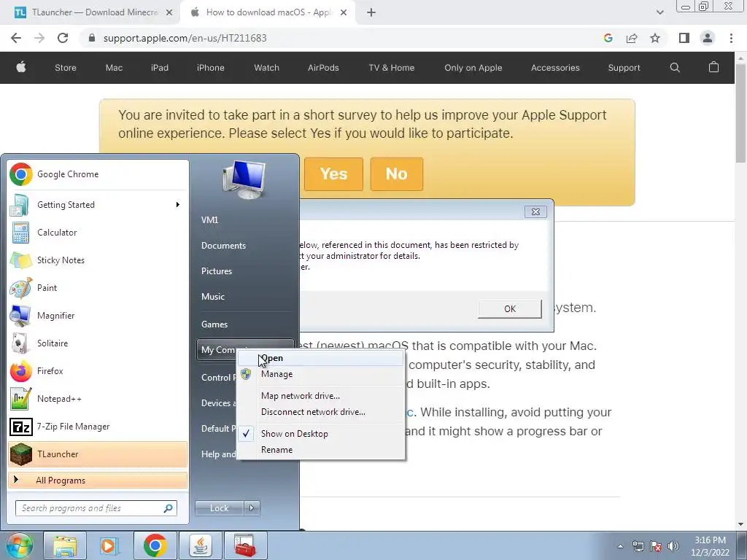Open Google Chrome from Start menu
Viewport: 747px width, 560px height.
click(98, 174)
